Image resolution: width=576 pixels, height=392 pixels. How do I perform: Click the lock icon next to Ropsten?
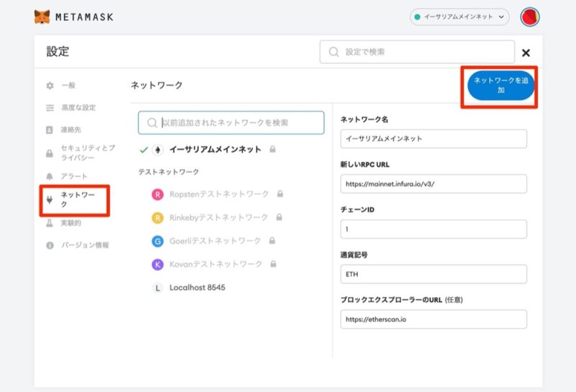click(280, 193)
